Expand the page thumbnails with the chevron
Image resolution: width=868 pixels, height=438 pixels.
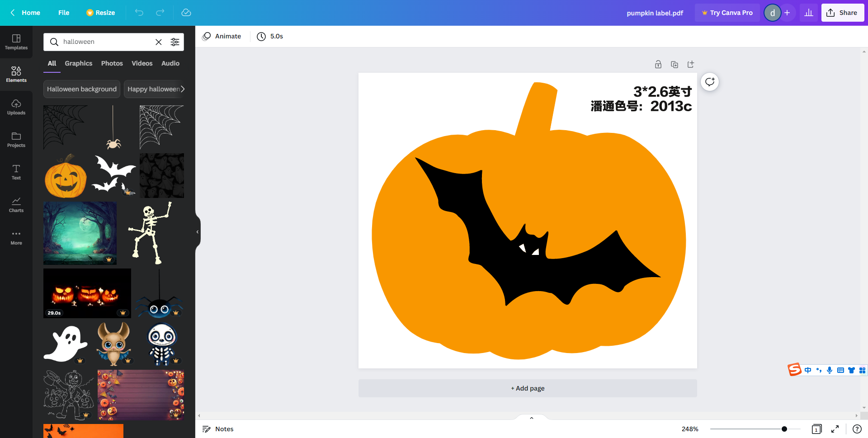(532, 418)
